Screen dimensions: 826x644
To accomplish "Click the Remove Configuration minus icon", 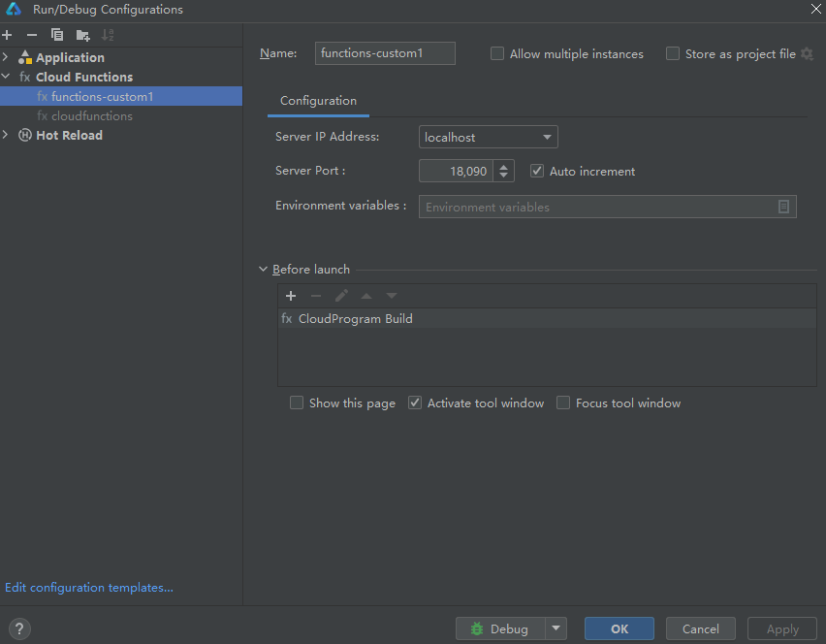I will point(32,35).
